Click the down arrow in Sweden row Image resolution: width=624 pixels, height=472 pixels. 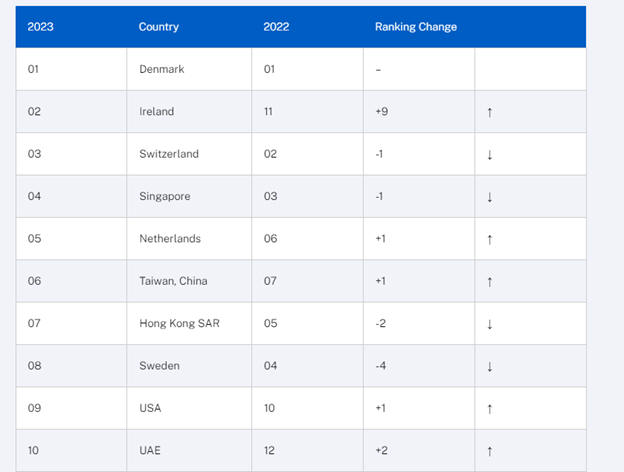coord(489,366)
